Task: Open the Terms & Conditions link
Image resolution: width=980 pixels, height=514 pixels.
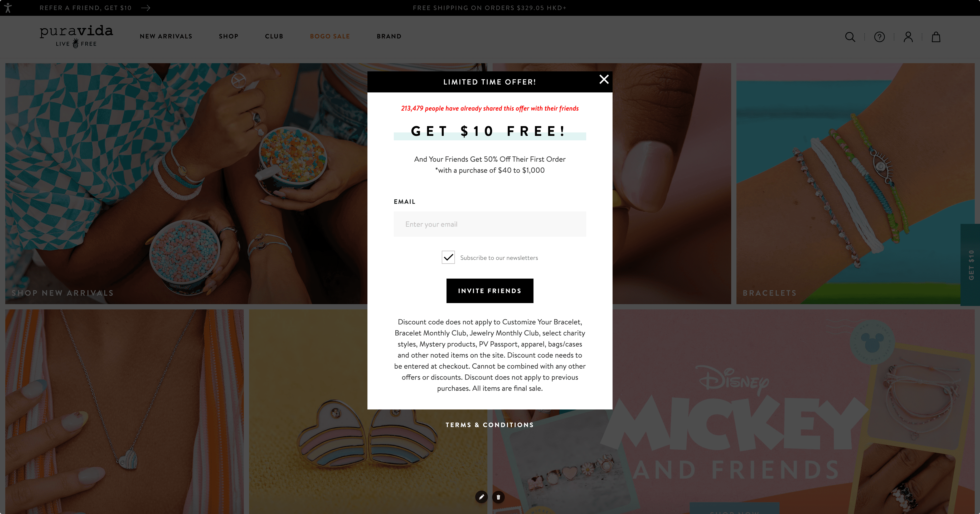Action: (490, 425)
